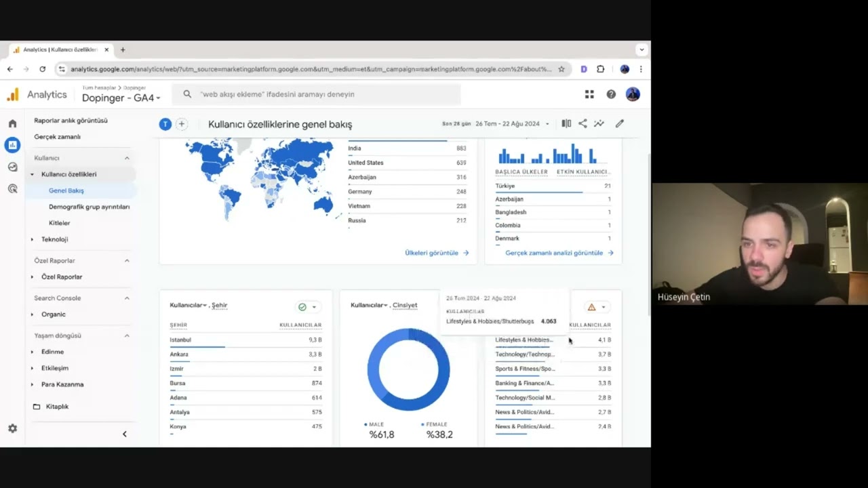Click the Istanbul row in city table
Screen dimensions: 868x488
pos(245,340)
